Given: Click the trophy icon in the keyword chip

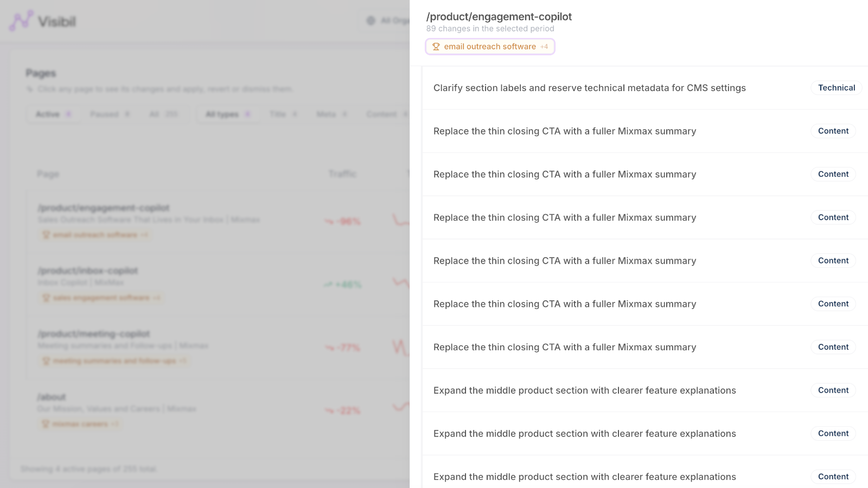Looking at the screenshot, I should pos(436,47).
